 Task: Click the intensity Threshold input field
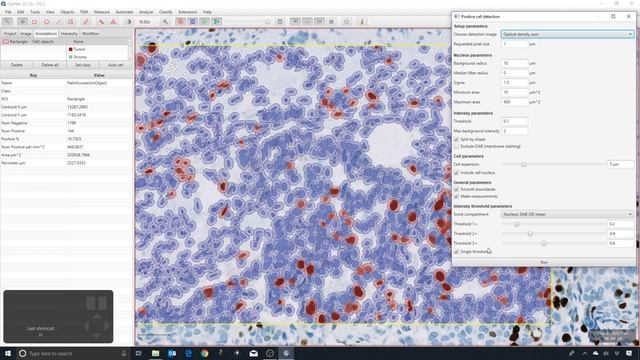[514, 121]
